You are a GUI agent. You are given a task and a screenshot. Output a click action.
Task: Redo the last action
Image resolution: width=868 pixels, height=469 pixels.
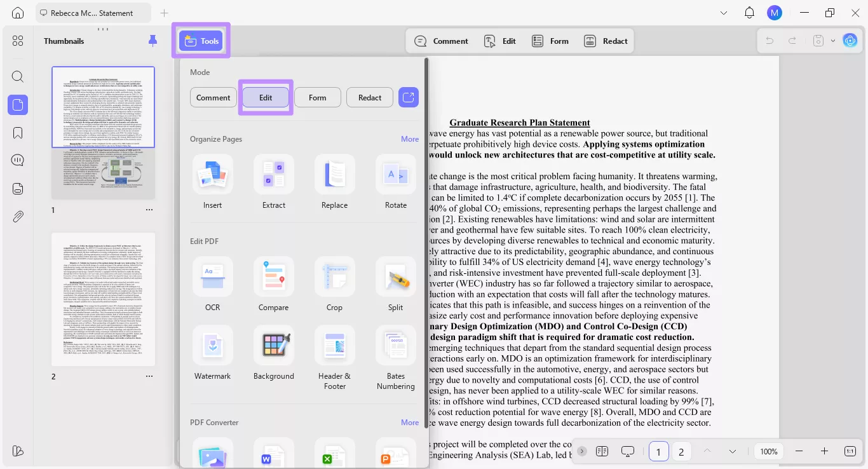click(792, 41)
